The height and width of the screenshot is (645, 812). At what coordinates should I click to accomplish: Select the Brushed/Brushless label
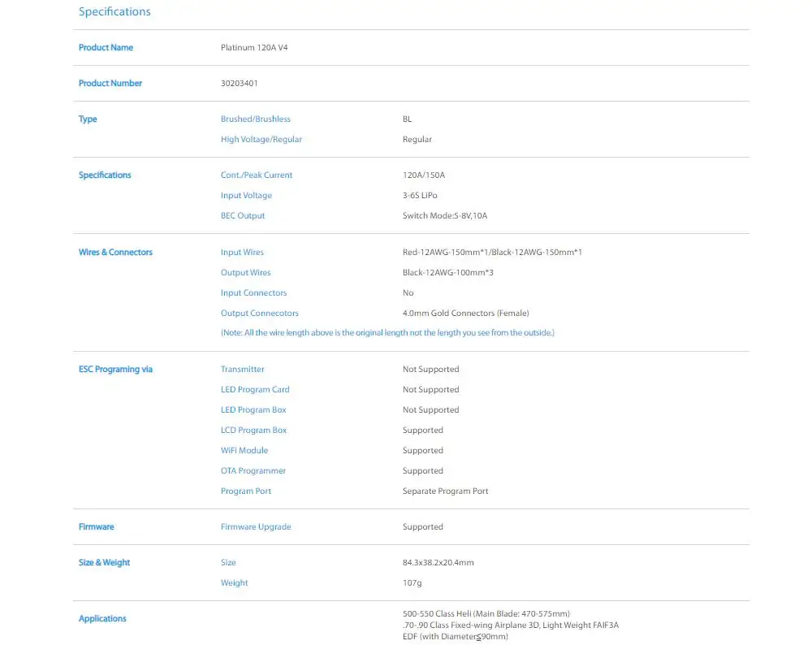255,119
